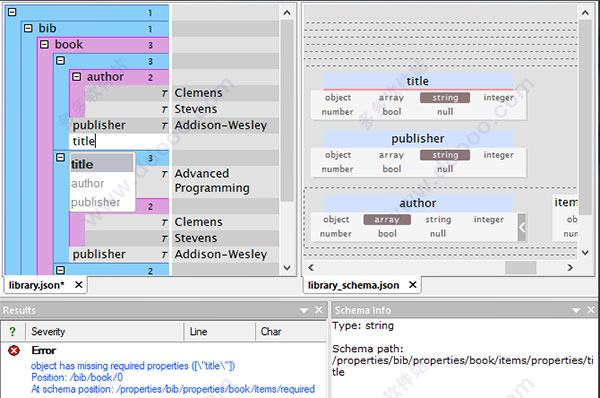Viewport: 600px width, 398px height.
Task: Select 'number' type for the title property
Action: click(338, 112)
